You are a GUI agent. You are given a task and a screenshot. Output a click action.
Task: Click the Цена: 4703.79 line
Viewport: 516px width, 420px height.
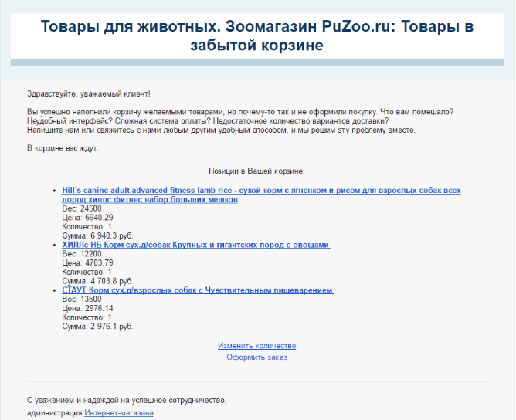pyautogui.click(x=87, y=263)
